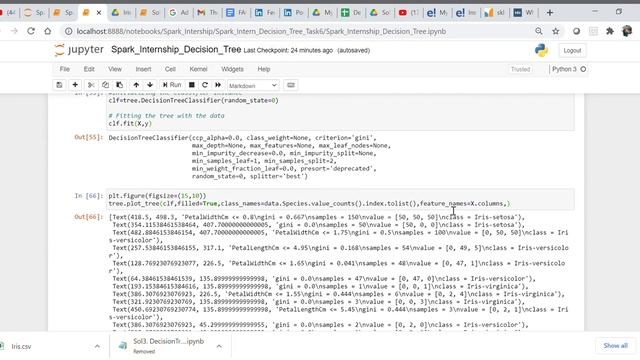The height and width of the screenshot is (360, 640).
Task: Move selected cell down arrow
Action: 150,85
